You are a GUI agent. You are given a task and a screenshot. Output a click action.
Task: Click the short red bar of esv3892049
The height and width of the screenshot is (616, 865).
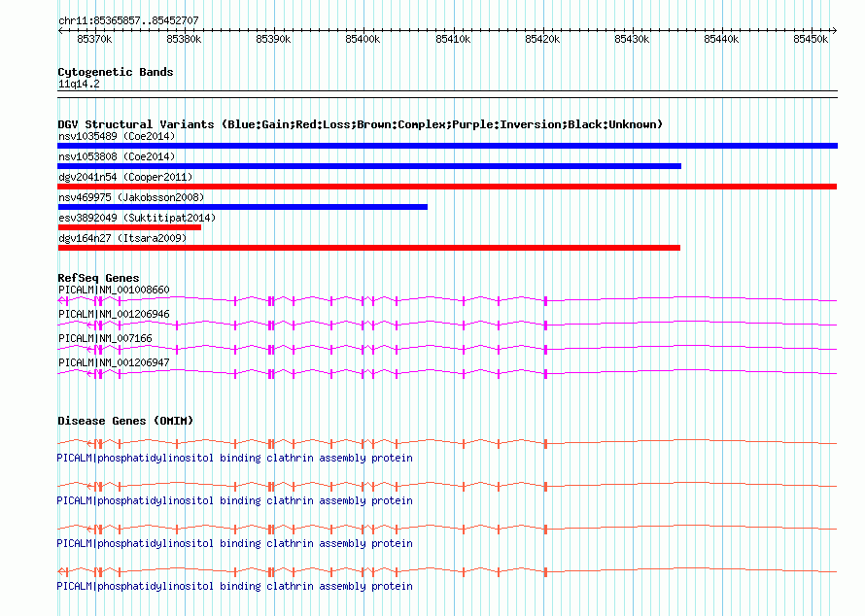tap(129, 227)
